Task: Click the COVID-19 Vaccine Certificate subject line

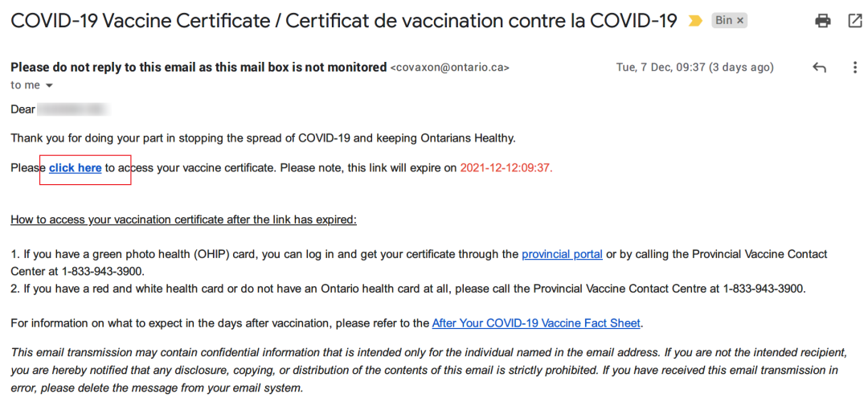Action: 344,21
